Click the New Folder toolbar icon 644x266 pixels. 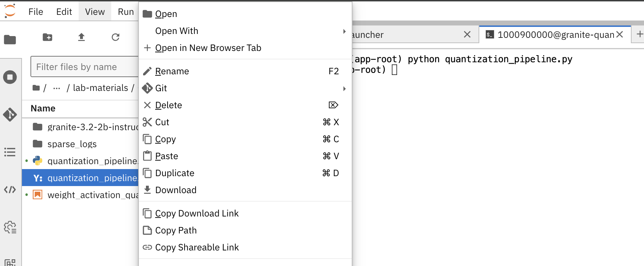coord(47,37)
